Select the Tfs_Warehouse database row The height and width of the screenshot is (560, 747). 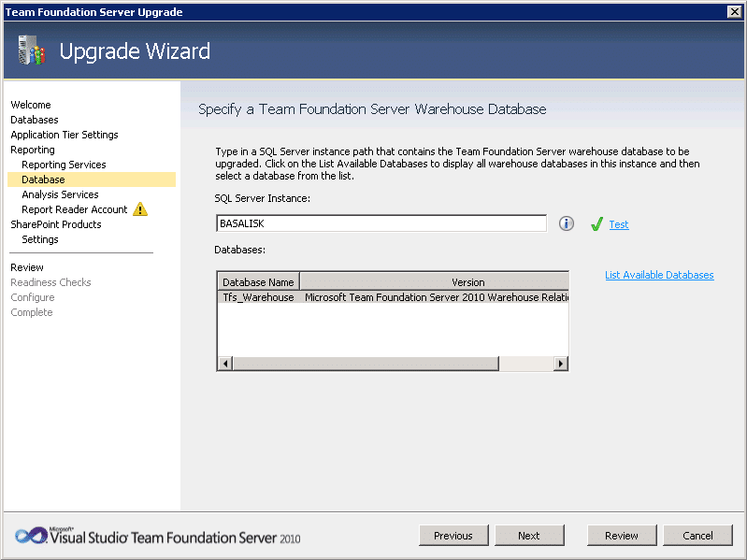tap(393, 297)
